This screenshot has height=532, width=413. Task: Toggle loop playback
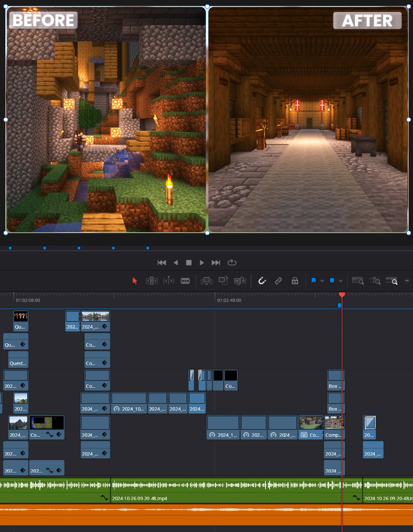point(232,263)
